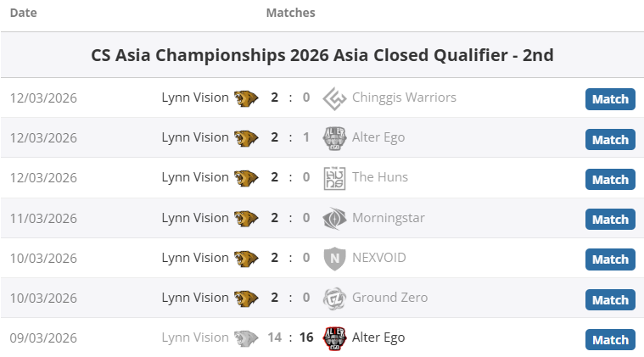Click the CS Asia Championships 2026 qualifier heading
Image resolution: width=644 pixels, height=357 pixels.
pos(322,55)
